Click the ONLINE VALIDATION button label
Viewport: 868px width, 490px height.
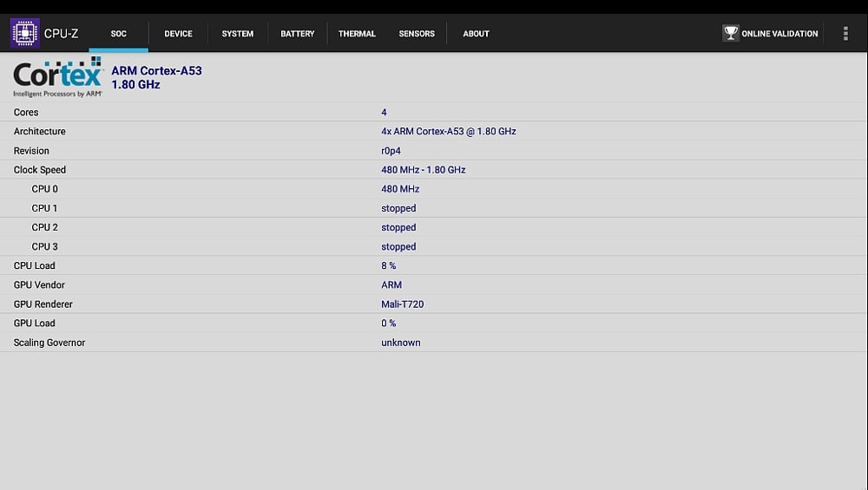[x=779, y=34]
